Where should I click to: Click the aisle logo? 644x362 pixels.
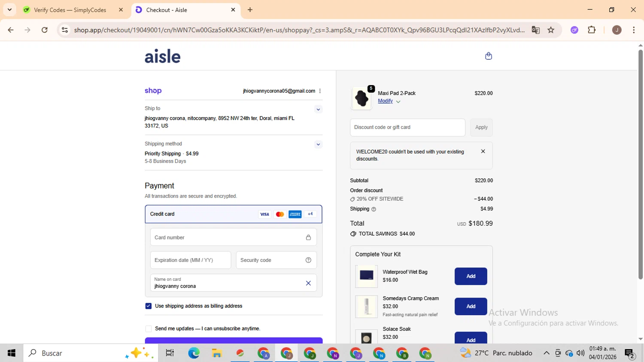pos(163,56)
